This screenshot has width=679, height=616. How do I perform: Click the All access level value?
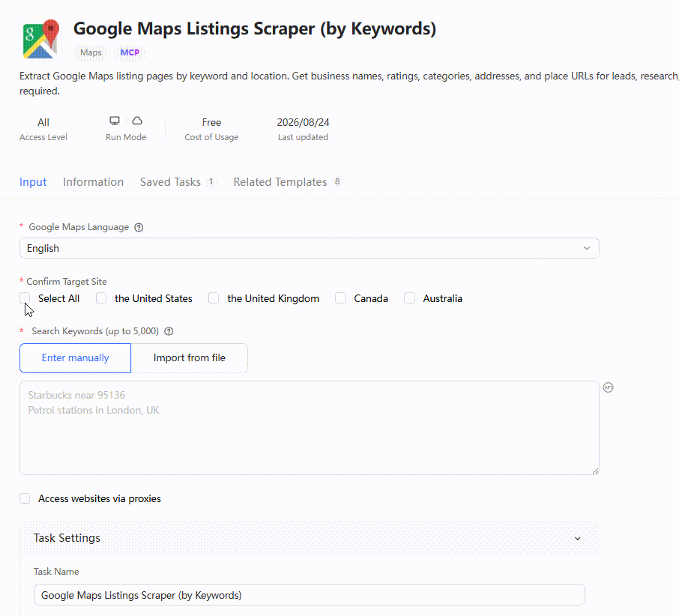[43, 122]
